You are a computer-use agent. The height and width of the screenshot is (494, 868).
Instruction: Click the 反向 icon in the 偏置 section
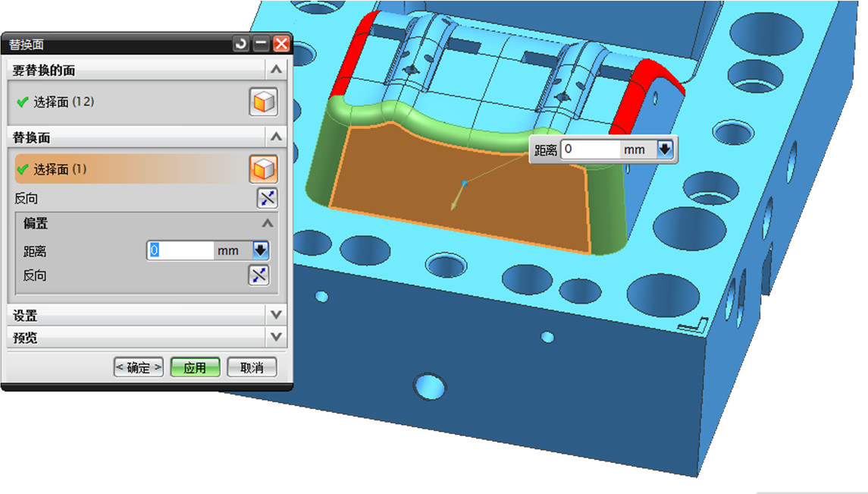coord(259,275)
